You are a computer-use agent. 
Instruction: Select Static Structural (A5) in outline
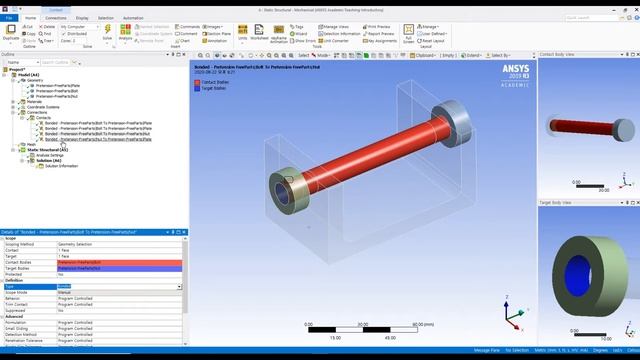click(47, 150)
